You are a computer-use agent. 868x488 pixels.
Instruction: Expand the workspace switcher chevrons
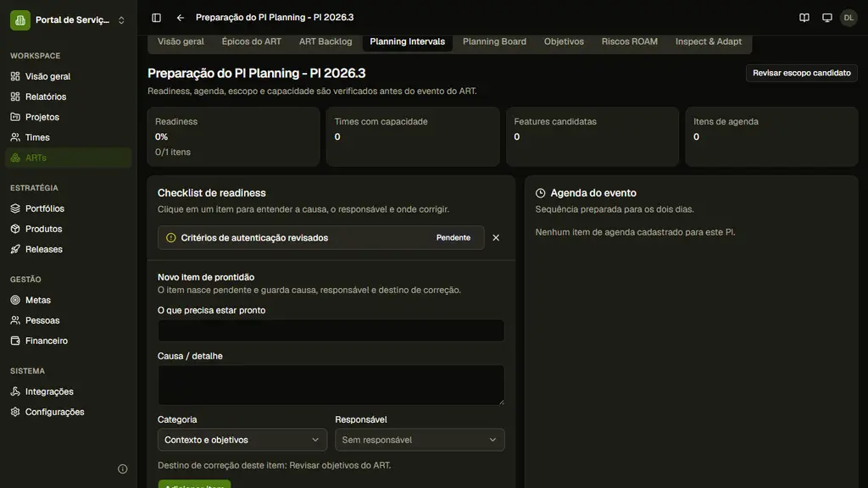tap(121, 20)
